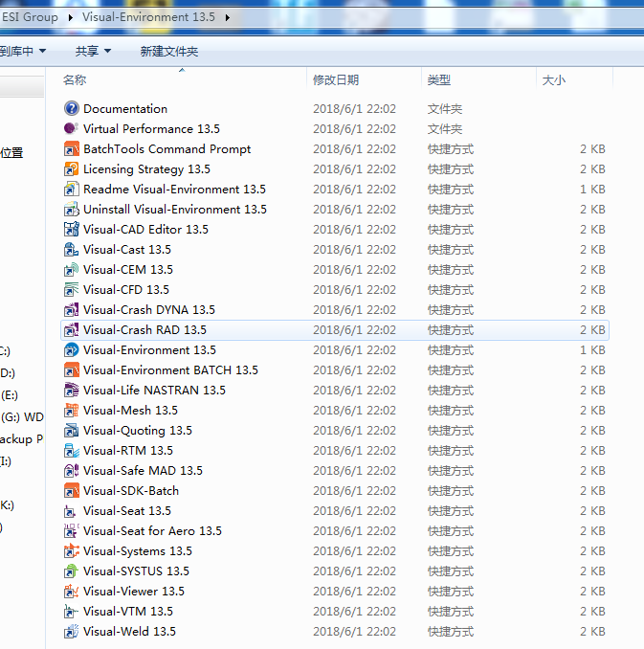Click the BatchTools Command Prompt shortcut icon

(71, 148)
